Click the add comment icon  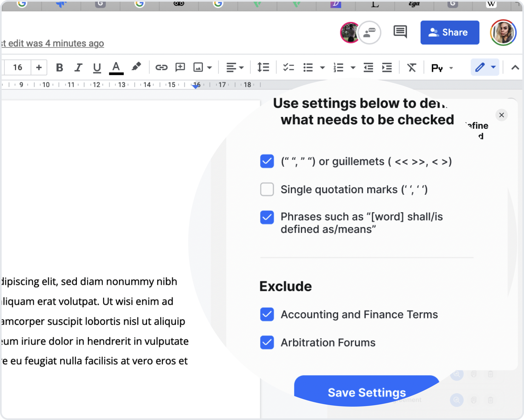(x=180, y=67)
